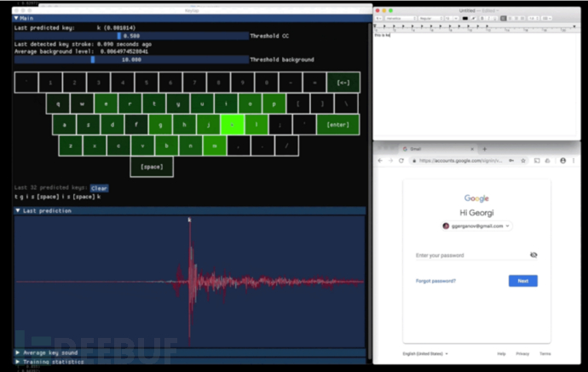
Task: Select right alignment in TextEdit
Action: (x=516, y=19)
